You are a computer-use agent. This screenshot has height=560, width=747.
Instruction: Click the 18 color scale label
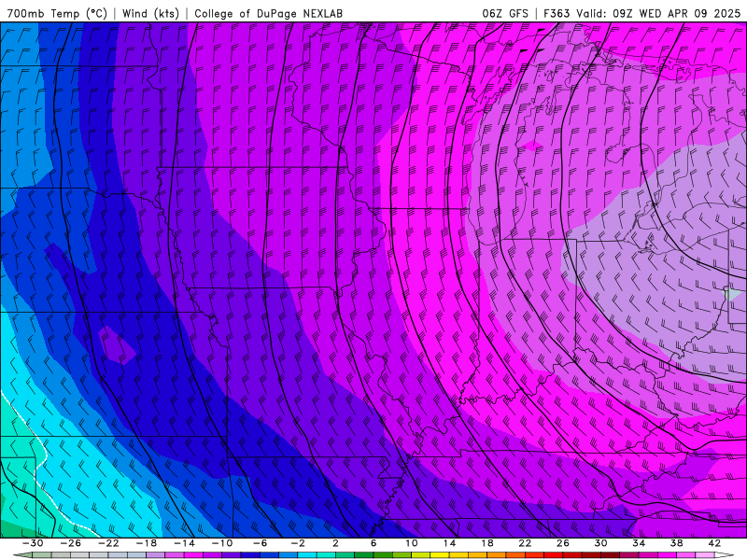point(487,543)
